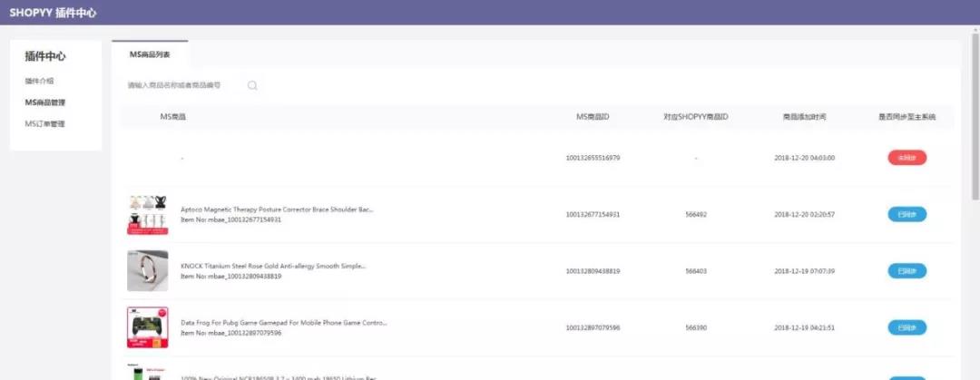Open the MS商品列表 tab
The height and width of the screenshot is (380, 980).
(150, 54)
